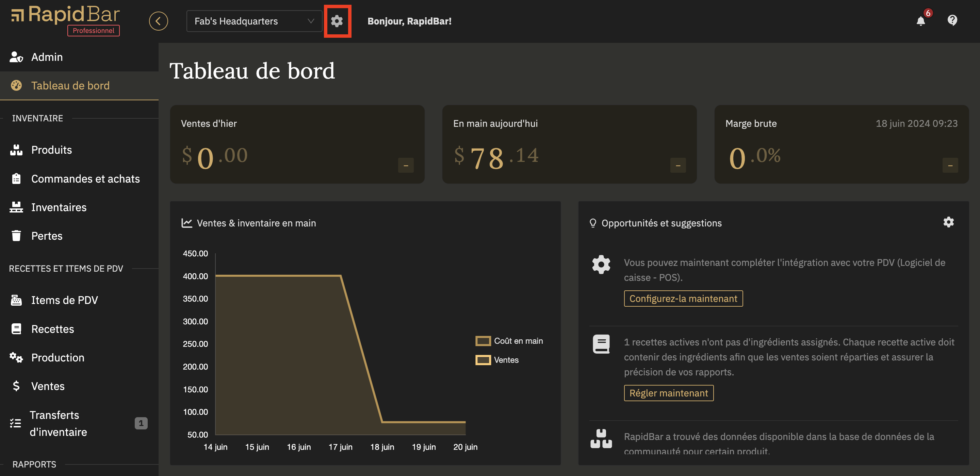Click the RECETTES ET ITEMS DE PDV header

coord(66,268)
